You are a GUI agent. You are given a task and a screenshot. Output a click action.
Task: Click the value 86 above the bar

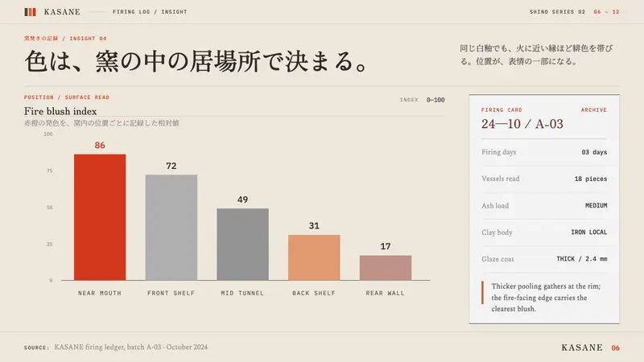[x=100, y=146]
